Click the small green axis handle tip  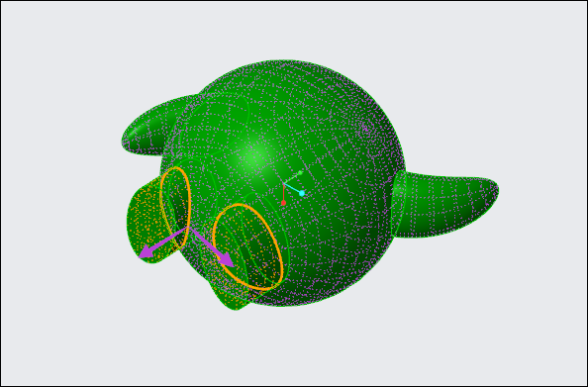tap(300, 173)
